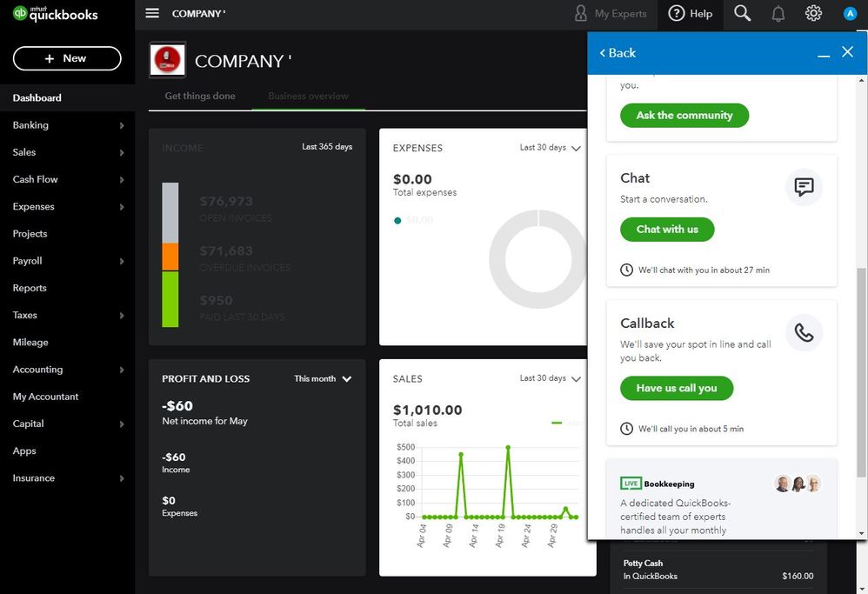Click the help panel scrollbar thumb
The width and height of the screenshot is (868, 594).
(861, 372)
